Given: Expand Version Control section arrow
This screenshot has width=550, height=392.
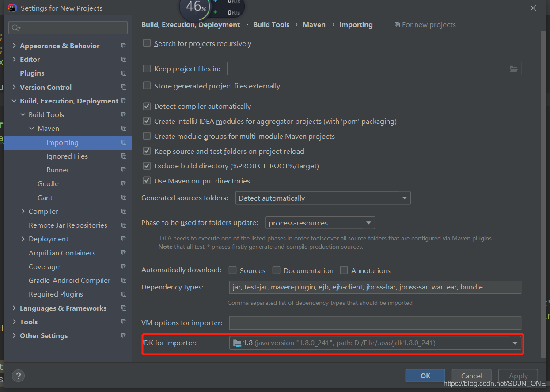Looking at the screenshot, I should click(14, 87).
